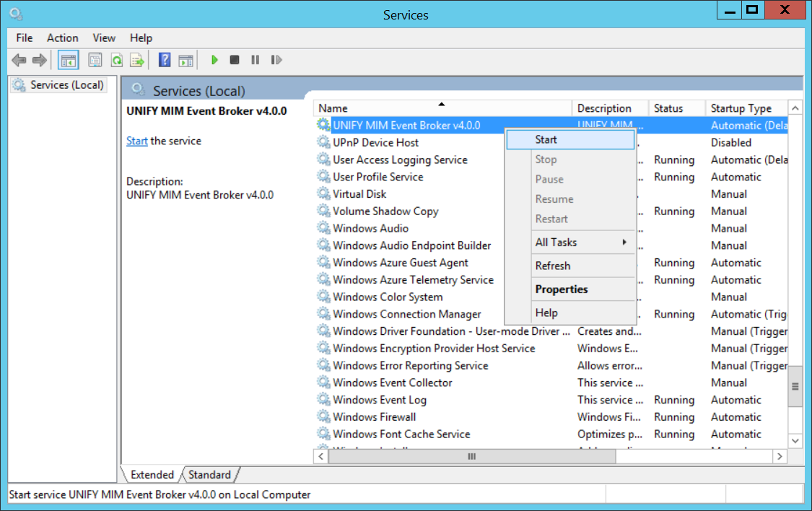Image resolution: width=812 pixels, height=511 pixels.
Task: Open the toolbar Properties sheet icon
Action: tap(95, 60)
